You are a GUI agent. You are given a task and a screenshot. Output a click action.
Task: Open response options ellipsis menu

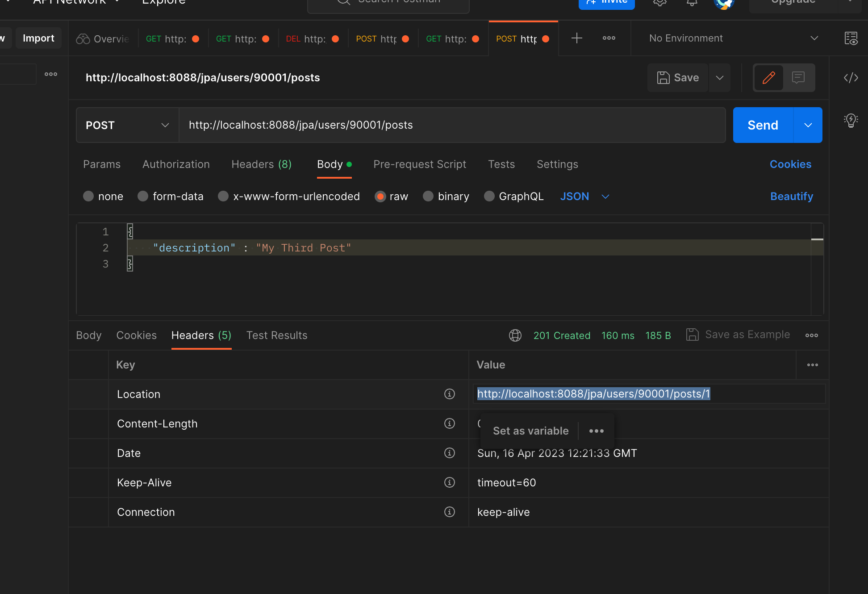point(811,335)
